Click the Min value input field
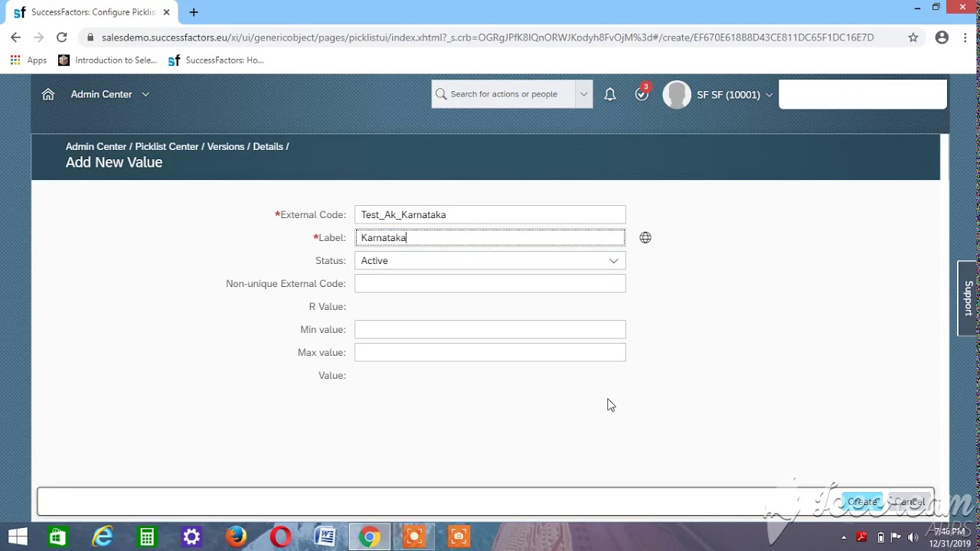The image size is (980, 551). point(490,330)
